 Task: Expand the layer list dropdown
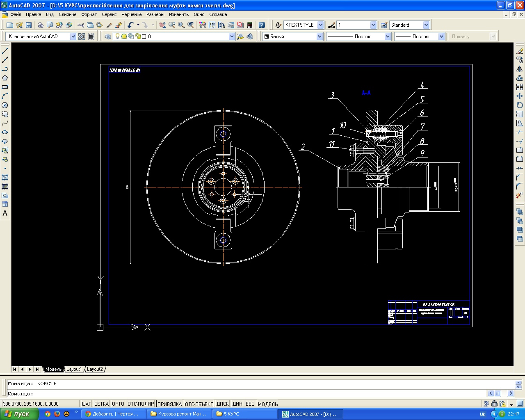(232, 37)
